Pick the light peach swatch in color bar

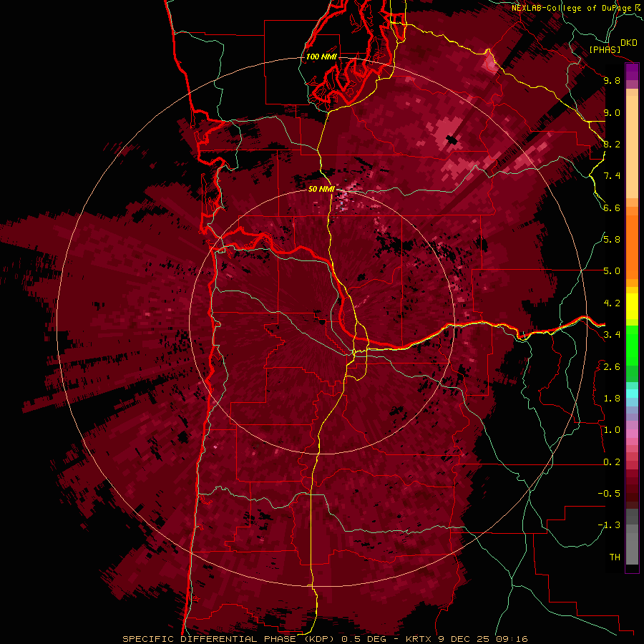pos(632,148)
